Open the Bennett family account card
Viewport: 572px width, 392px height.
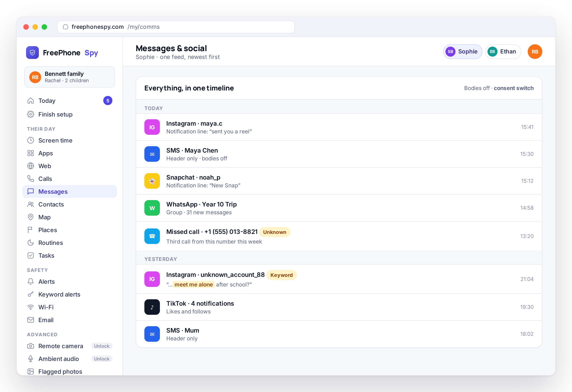(x=70, y=77)
